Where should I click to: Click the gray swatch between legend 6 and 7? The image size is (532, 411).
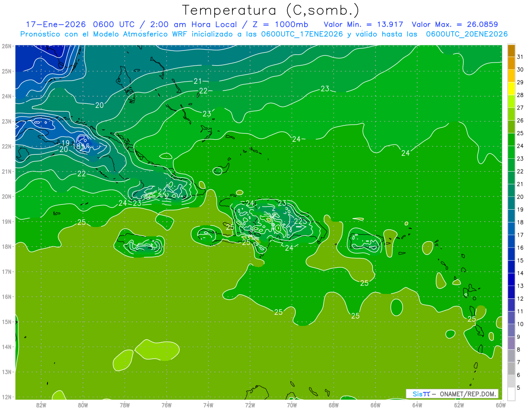[x=512, y=368]
